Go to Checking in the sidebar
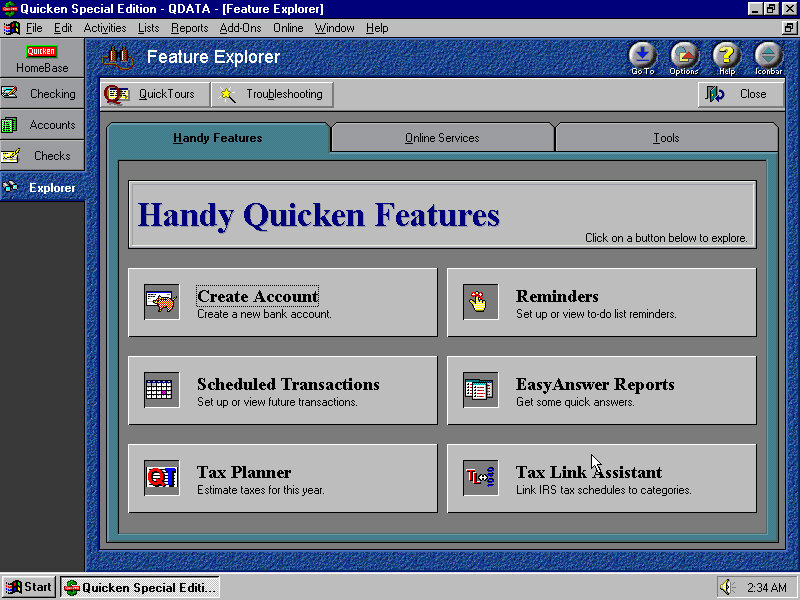The image size is (800, 600). point(42,94)
